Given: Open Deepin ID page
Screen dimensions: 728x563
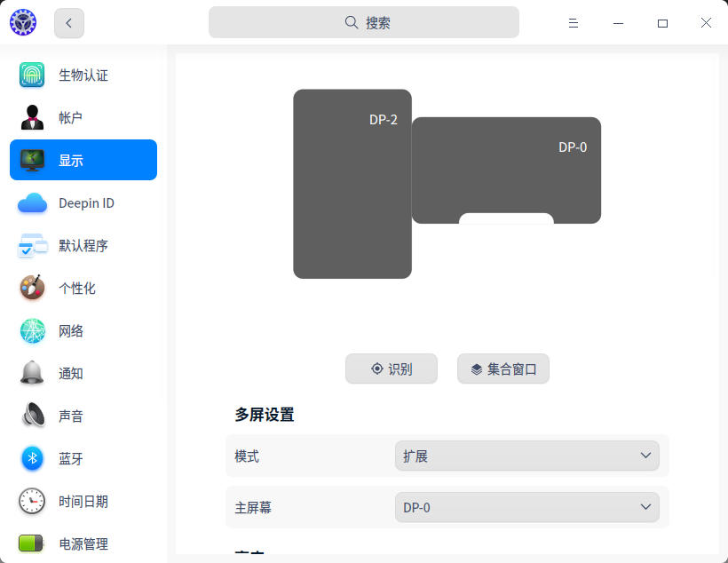Looking at the screenshot, I should 83,203.
